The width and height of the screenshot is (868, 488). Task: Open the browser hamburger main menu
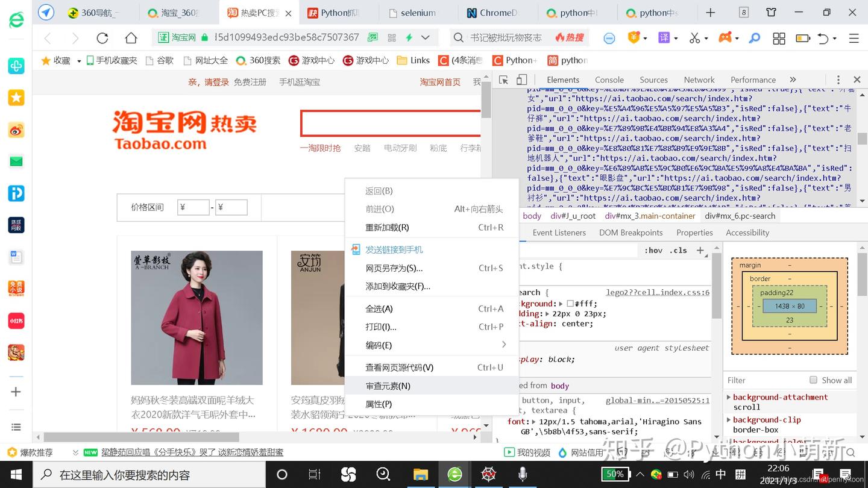854,38
